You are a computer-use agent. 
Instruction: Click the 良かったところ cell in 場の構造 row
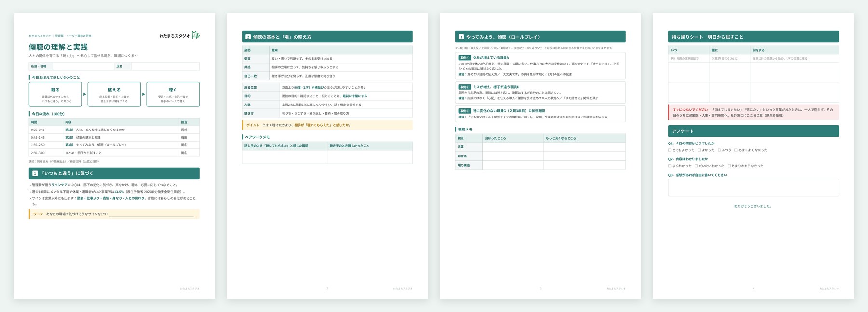pos(513,165)
